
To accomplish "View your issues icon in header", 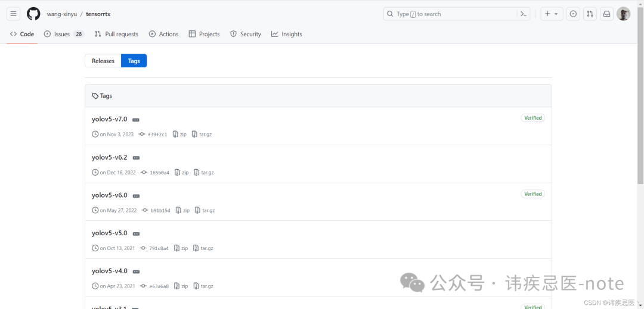I will click(x=574, y=14).
